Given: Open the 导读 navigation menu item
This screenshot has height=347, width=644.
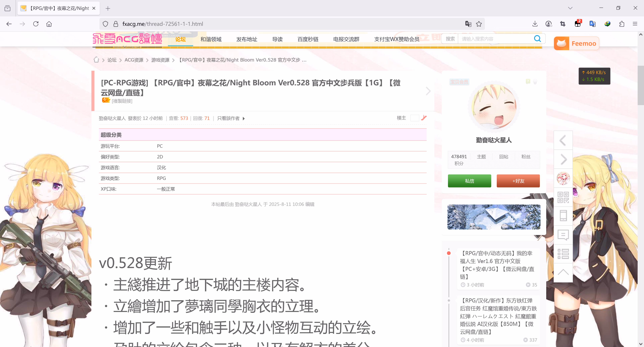Looking at the screenshot, I should (x=277, y=39).
